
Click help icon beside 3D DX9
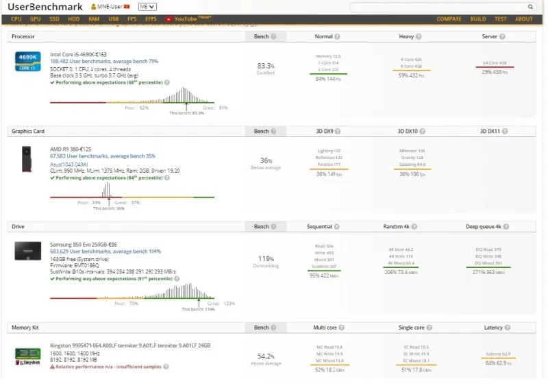[338, 131]
